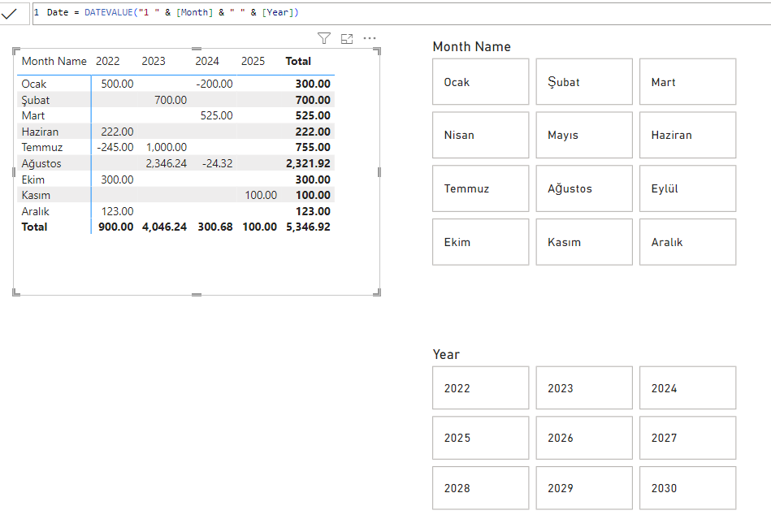Select Haziran slicer tile
Viewport: 771px width, 532px height.
point(687,135)
